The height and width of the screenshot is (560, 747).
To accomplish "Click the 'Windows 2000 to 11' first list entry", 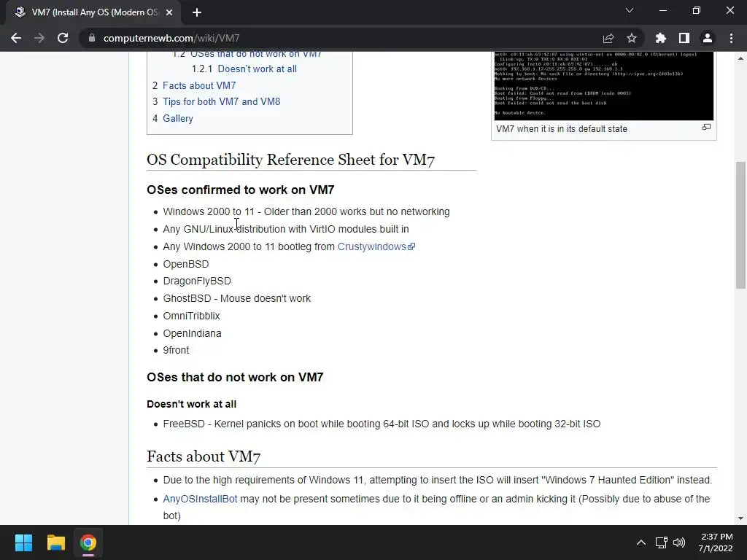I will 306,212.
